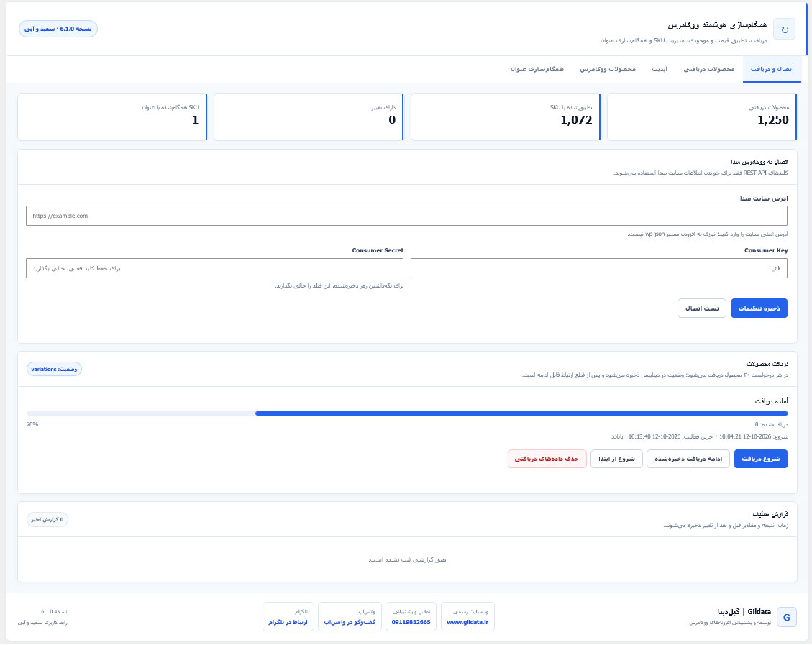Click the Gildata "G" logo in the footer
812x645 pixels.
786,617
